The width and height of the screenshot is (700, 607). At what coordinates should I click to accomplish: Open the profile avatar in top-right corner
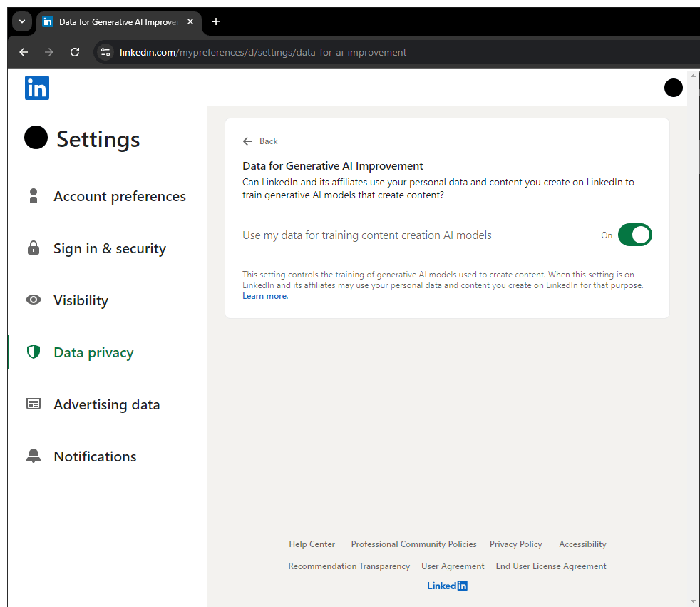point(673,88)
